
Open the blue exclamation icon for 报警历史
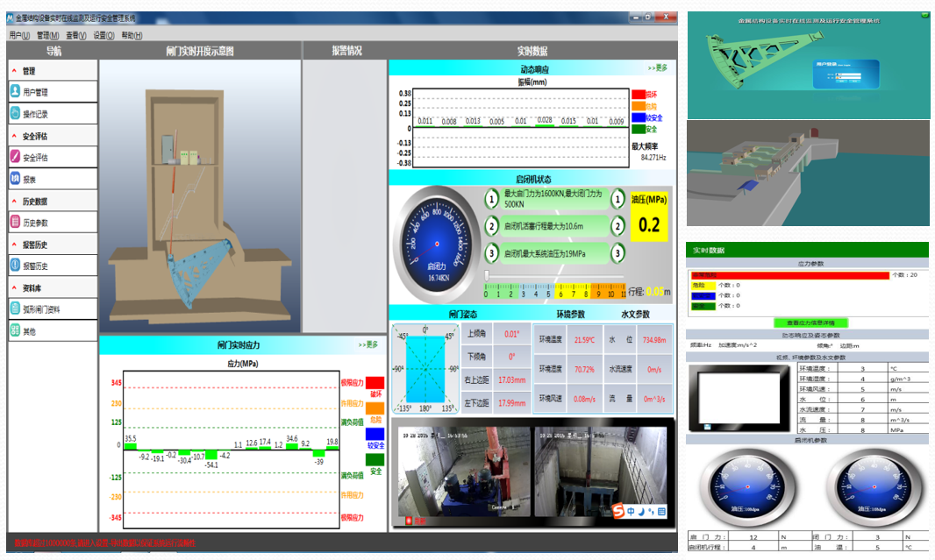point(16,266)
